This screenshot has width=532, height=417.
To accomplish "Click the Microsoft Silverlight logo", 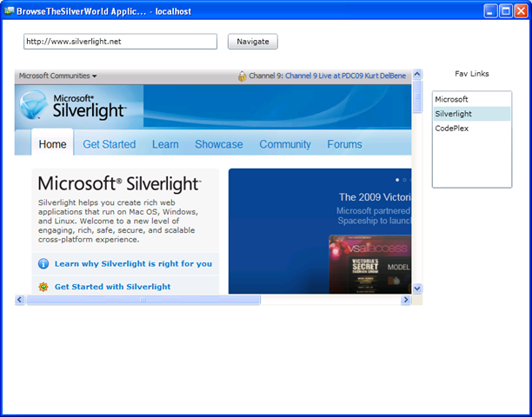I will pos(73,106).
